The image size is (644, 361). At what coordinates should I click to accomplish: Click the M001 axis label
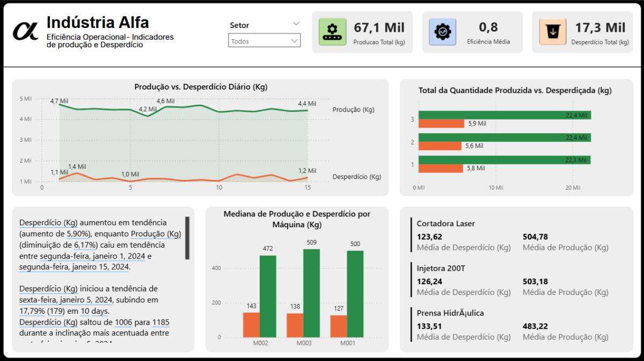pyautogui.click(x=347, y=342)
